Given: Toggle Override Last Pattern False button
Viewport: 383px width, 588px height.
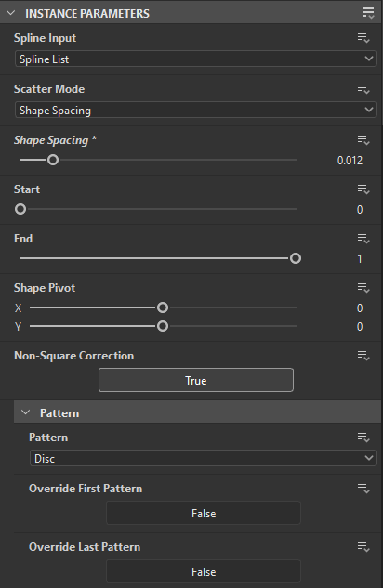Looking at the screenshot, I should point(204,571).
